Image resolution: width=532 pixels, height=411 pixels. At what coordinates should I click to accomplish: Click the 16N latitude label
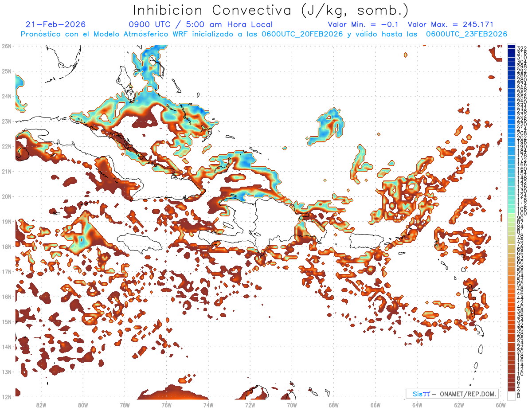click(6, 297)
